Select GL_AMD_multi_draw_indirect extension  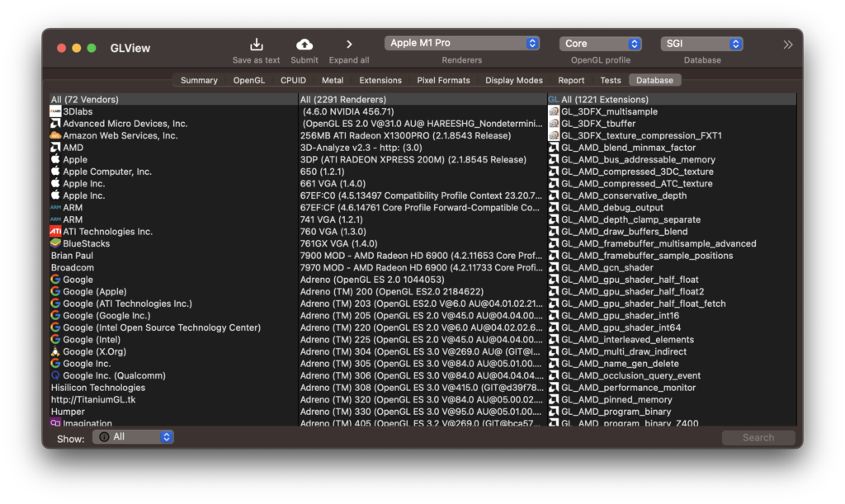[x=672, y=351]
